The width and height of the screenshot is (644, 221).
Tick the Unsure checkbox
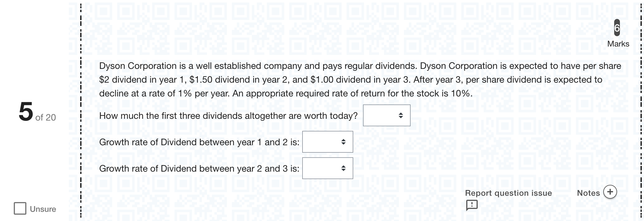(x=20, y=208)
